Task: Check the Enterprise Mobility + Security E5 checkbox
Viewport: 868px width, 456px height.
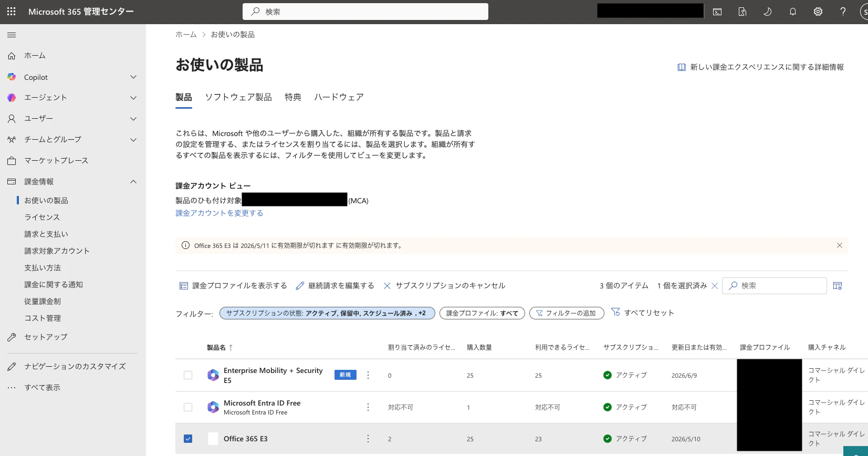Action: coord(188,375)
